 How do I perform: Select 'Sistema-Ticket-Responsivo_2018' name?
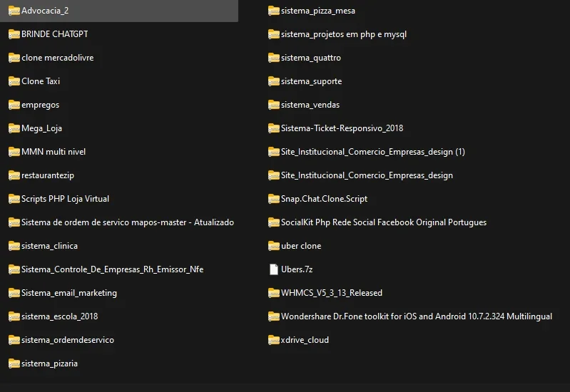point(342,128)
